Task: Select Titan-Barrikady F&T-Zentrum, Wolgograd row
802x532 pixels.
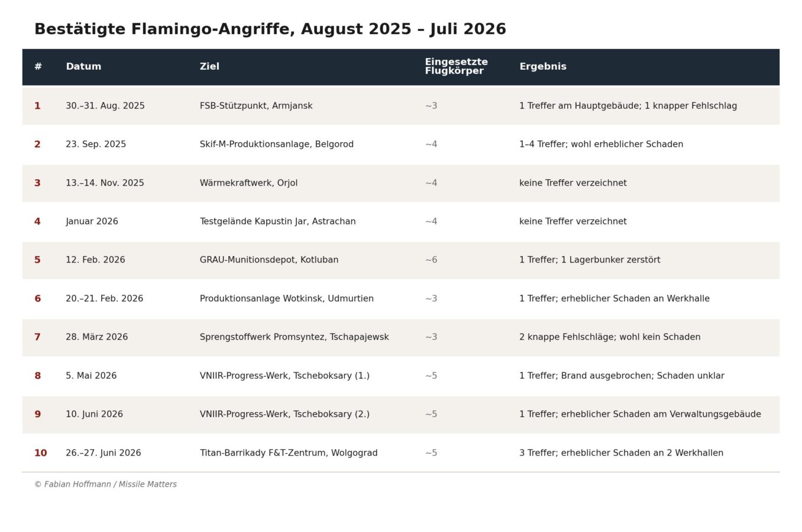Action: [401, 453]
